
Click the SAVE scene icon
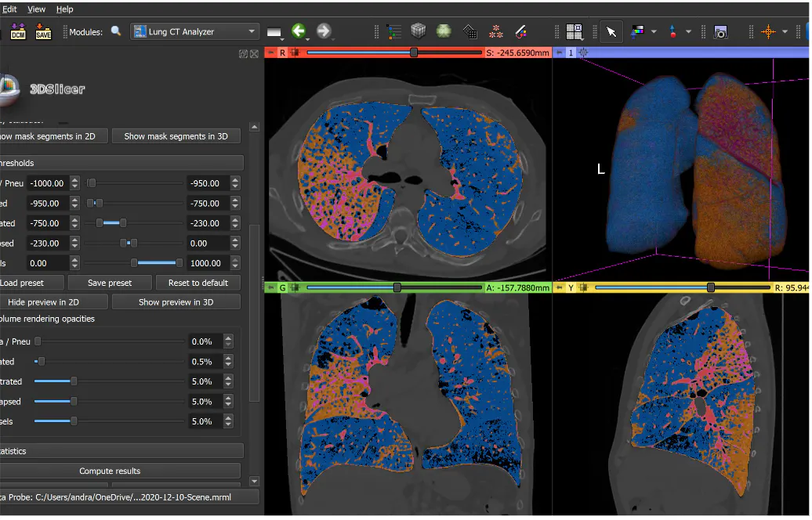43,31
